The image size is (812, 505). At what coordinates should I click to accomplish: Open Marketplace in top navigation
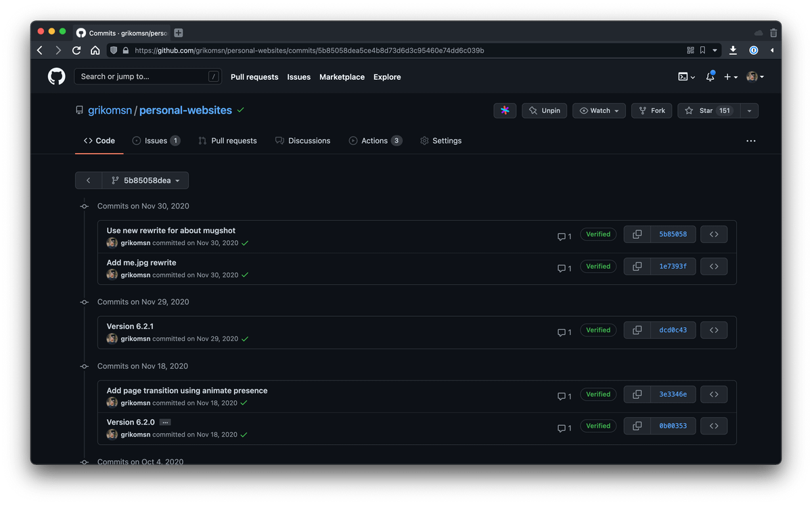click(342, 77)
